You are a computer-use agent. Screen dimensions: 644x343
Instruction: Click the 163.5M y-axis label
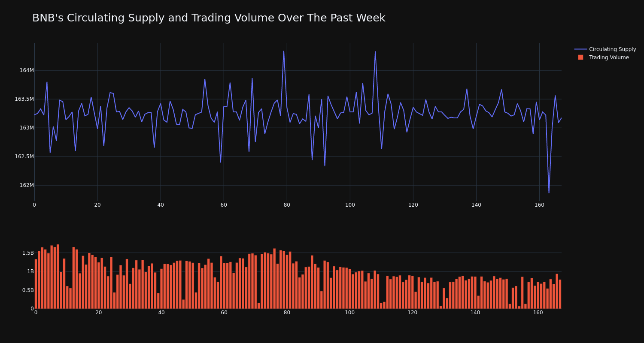tap(24, 99)
